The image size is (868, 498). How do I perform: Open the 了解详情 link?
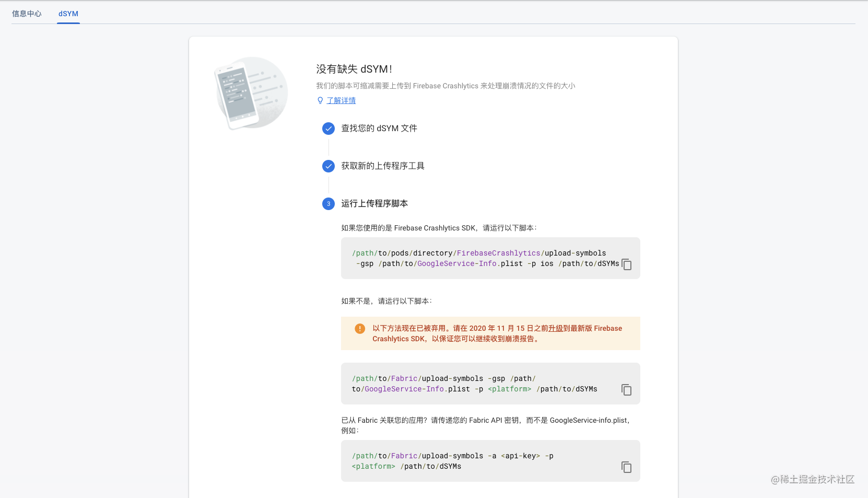coord(341,100)
